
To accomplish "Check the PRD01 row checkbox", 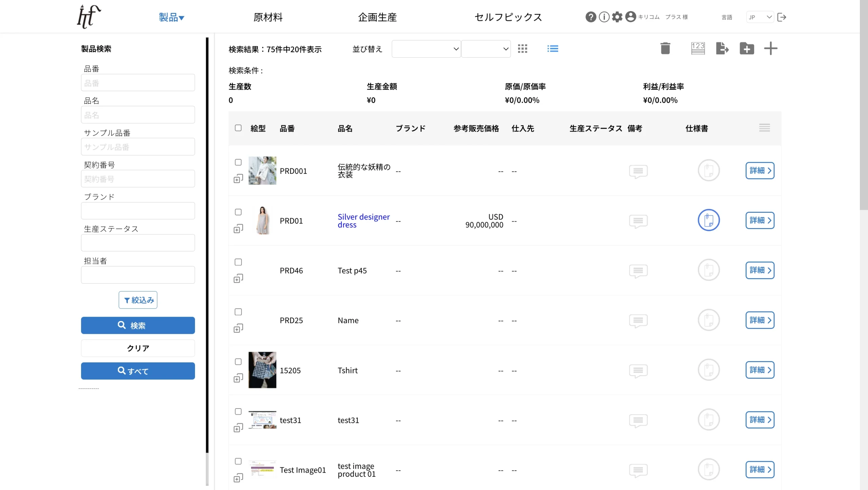I will (x=238, y=212).
